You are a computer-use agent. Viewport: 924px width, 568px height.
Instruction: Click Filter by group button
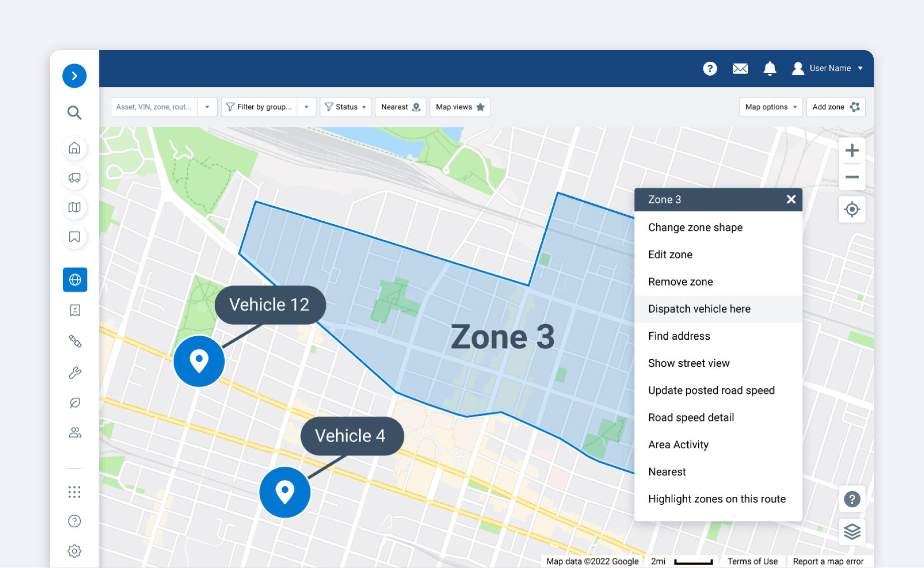pos(259,107)
